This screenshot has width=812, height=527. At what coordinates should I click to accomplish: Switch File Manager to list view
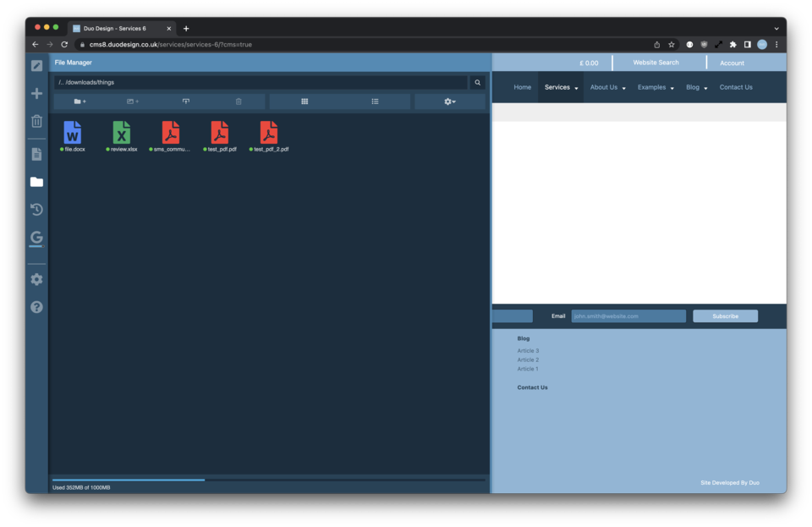[375, 102]
